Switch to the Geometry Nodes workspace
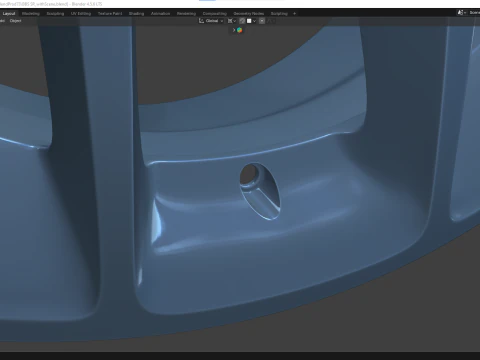Viewport: 480px width, 360px height. pyautogui.click(x=249, y=14)
